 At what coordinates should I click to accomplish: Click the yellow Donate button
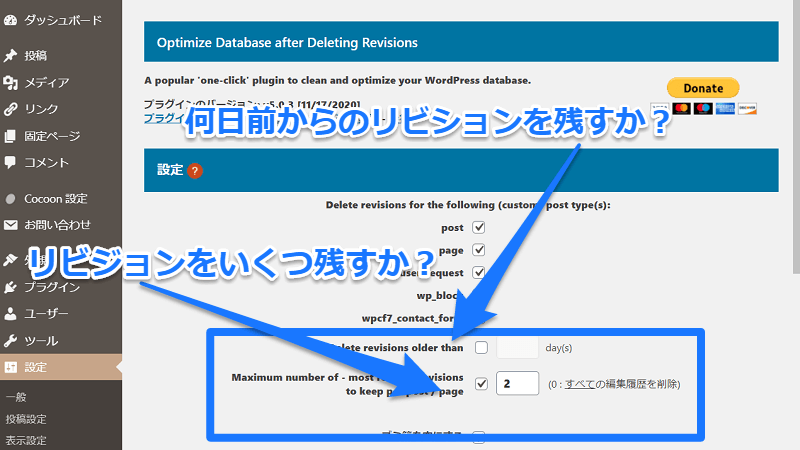[x=702, y=88]
